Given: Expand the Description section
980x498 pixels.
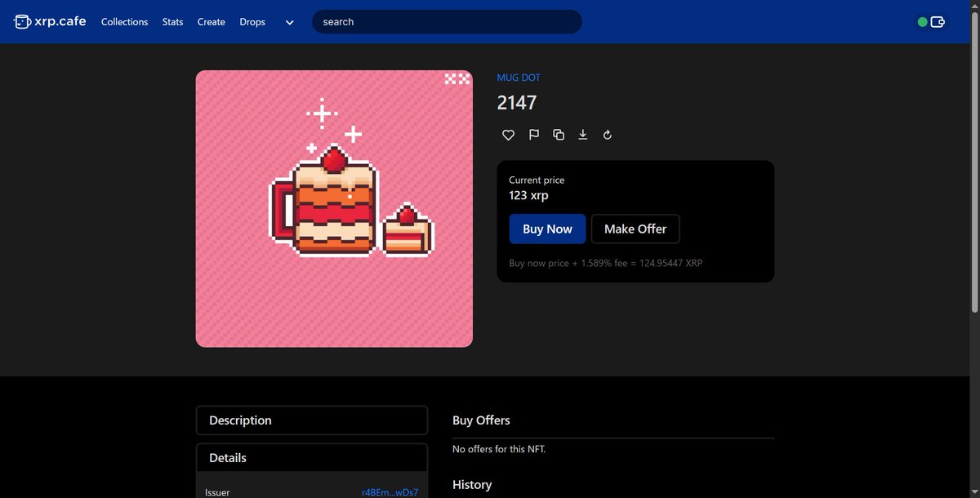Looking at the screenshot, I should tap(311, 420).
